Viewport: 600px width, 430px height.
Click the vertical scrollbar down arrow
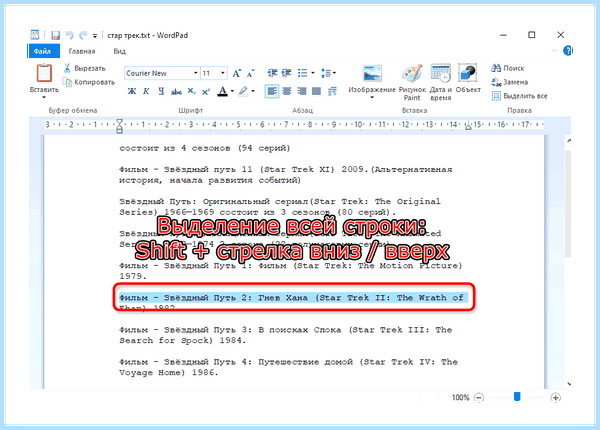click(x=569, y=384)
